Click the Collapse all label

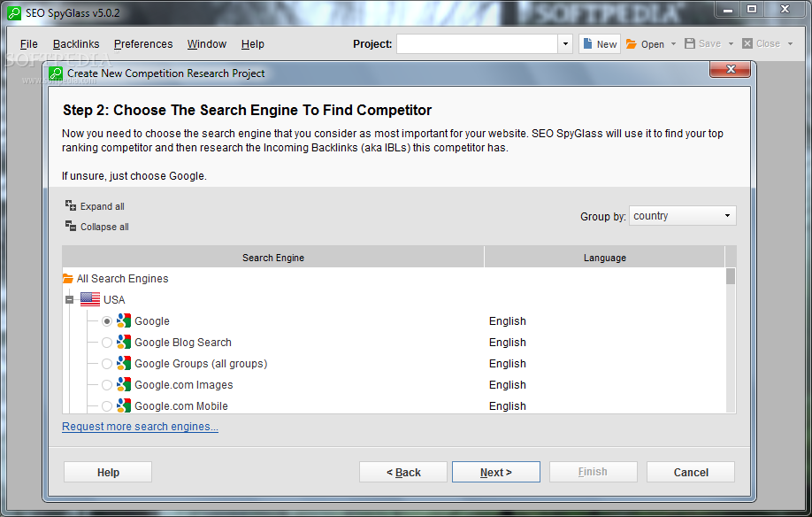104,227
